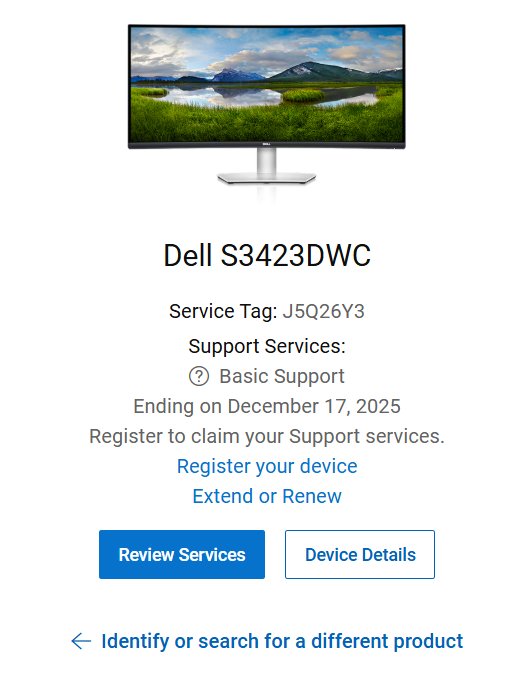Image resolution: width=523 pixels, height=675 pixels.
Task: Click the Ending on December 17, 2025 text
Action: pyautogui.click(x=267, y=406)
